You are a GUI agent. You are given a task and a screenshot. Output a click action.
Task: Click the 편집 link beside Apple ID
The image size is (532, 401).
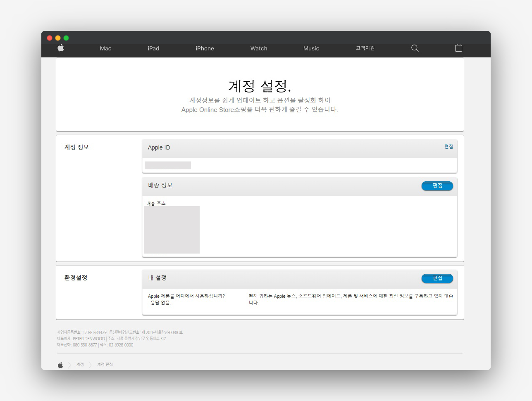click(449, 147)
